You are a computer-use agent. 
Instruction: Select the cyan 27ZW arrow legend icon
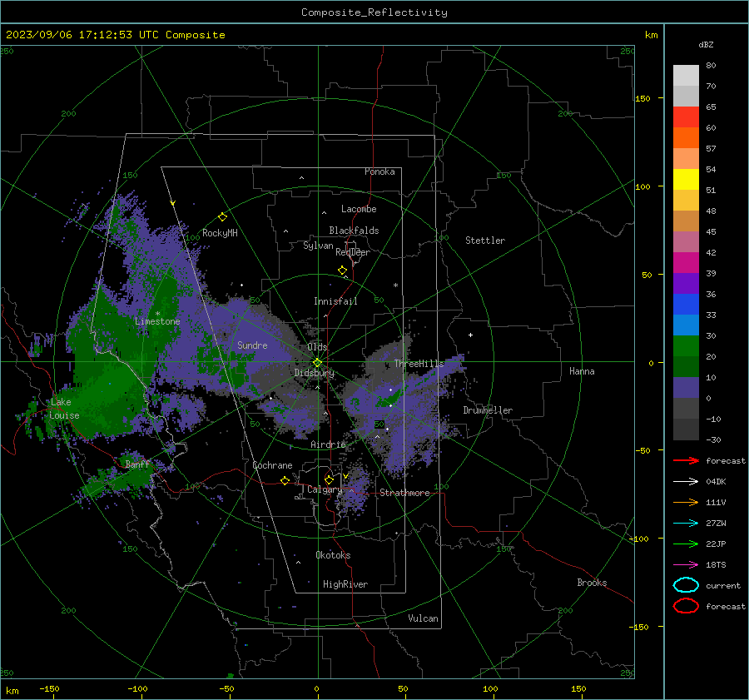(686, 524)
